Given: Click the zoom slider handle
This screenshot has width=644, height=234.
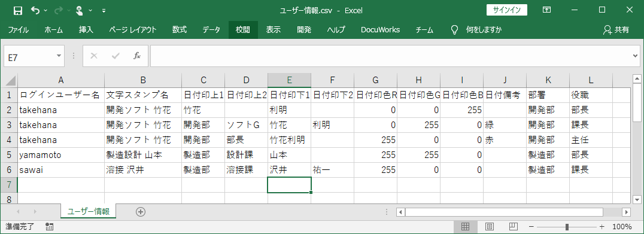Looking at the screenshot, I should pyautogui.click(x=567, y=227).
